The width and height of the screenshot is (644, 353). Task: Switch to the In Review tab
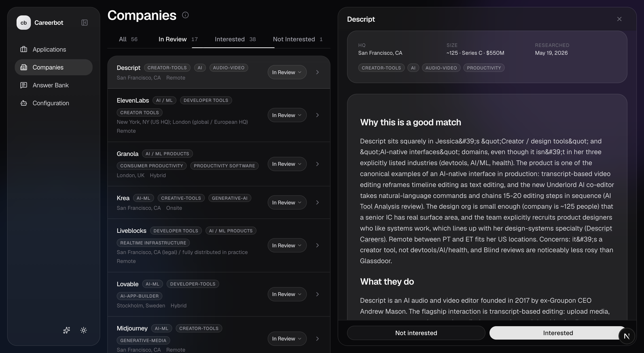pos(178,39)
